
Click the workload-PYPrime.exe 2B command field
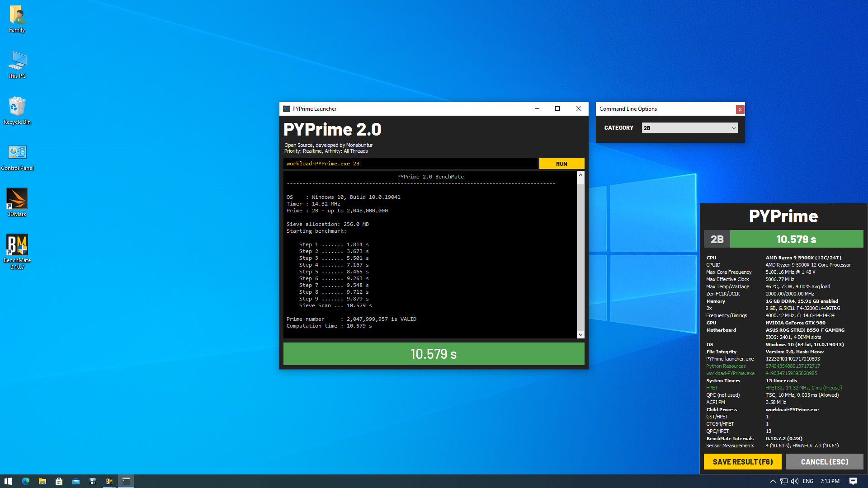[x=410, y=164]
